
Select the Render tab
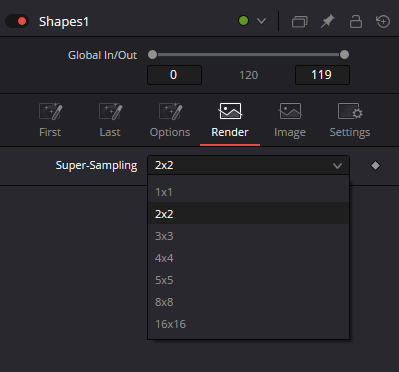click(x=230, y=120)
